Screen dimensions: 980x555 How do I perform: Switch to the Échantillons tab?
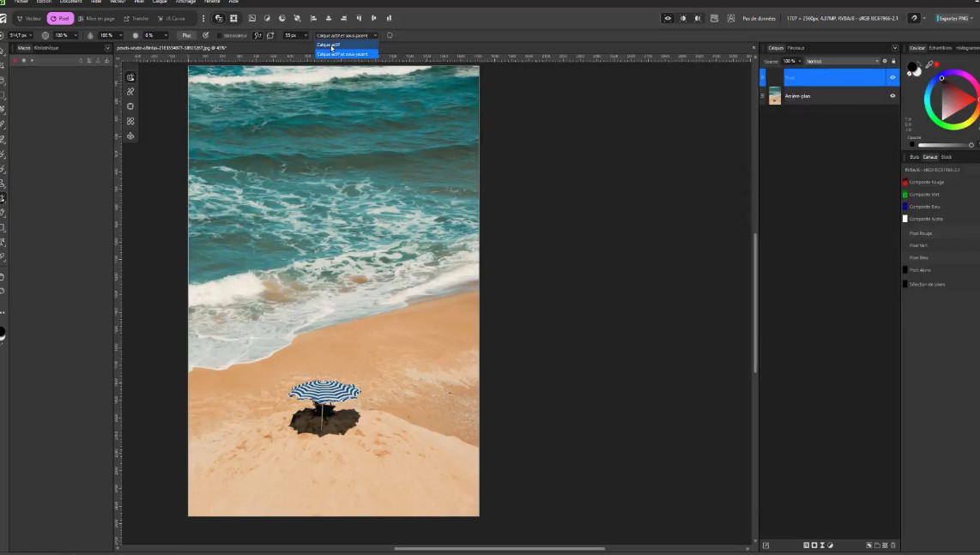pos(940,48)
